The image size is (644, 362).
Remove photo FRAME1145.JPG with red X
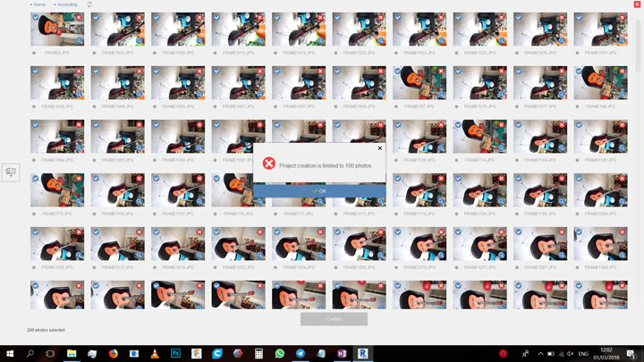[623, 125]
